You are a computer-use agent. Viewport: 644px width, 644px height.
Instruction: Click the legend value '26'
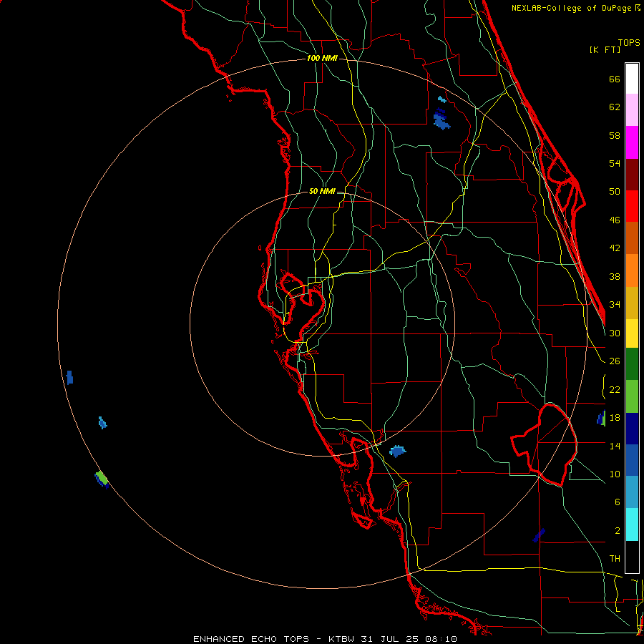click(615, 361)
